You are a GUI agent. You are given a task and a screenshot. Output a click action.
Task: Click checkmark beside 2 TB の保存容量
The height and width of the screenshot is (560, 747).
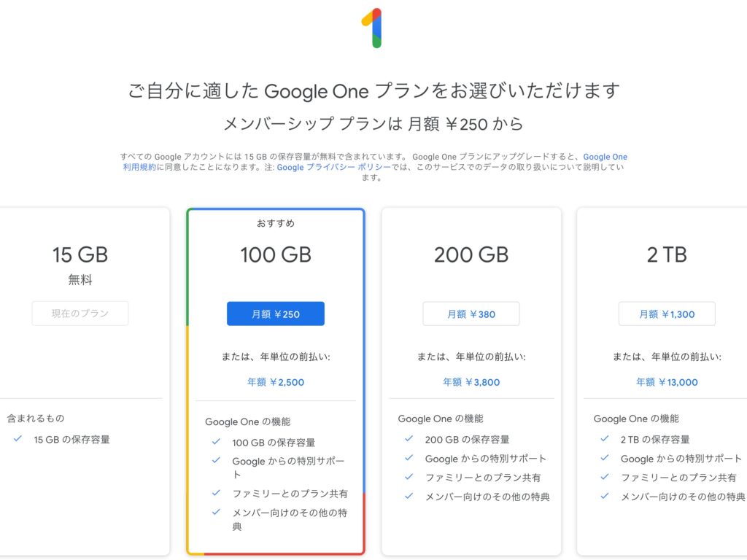605,438
